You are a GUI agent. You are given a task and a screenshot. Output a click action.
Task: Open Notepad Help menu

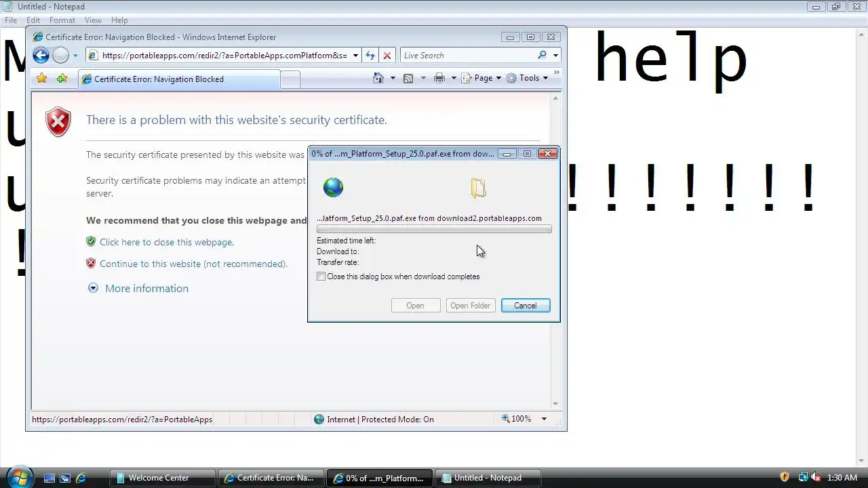(x=119, y=20)
